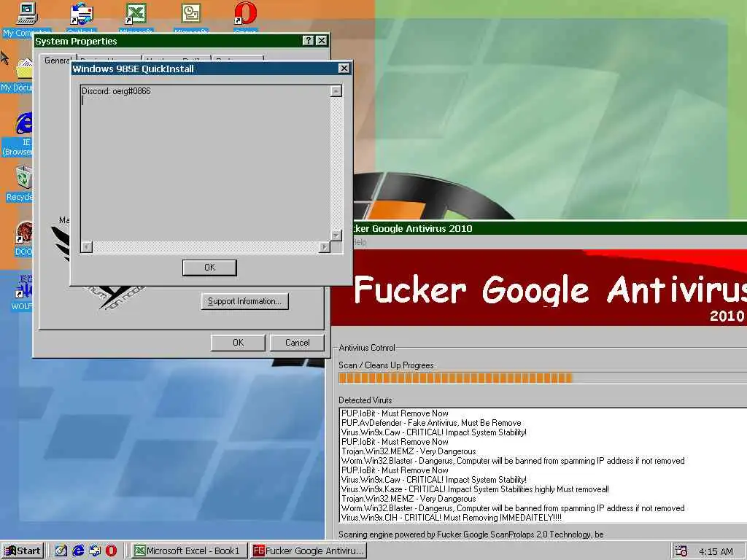Image resolution: width=747 pixels, height=560 pixels.
Task: Select Virus.Win9x.Kaze CRITICAL entry
Action: click(x=475, y=489)
